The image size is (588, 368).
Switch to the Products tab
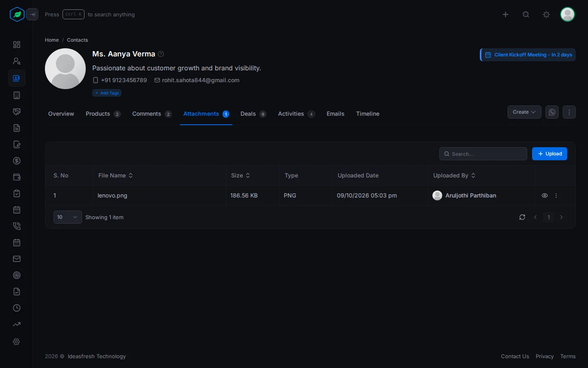103,114
